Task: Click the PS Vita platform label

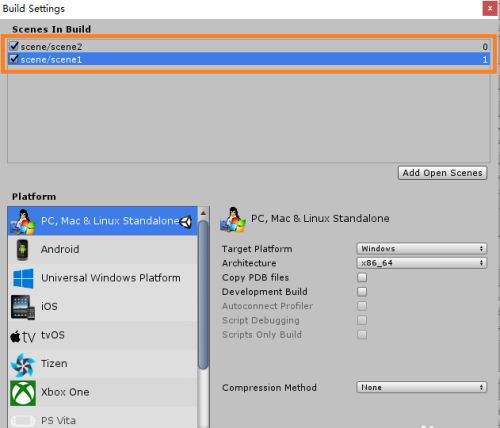Action: [x=58, y=421]
